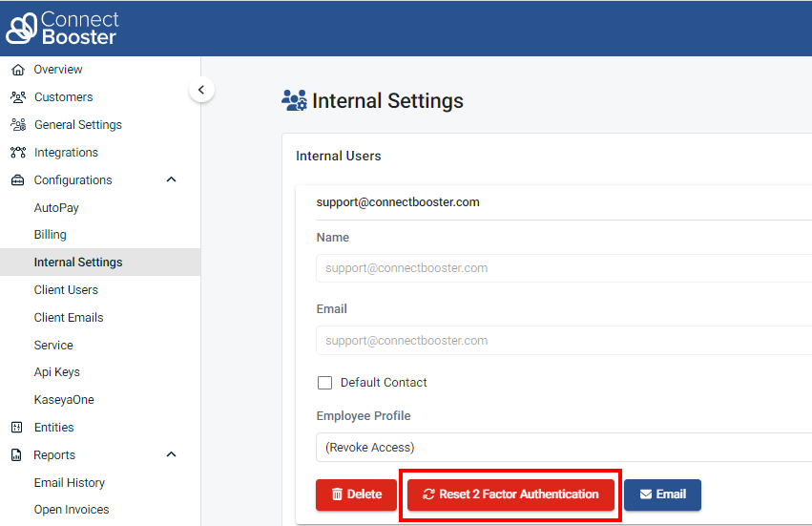Viewport: 812px width, 526px height.
Task: Click the Configurations toolbox icon
Action: tap(17, 180)
